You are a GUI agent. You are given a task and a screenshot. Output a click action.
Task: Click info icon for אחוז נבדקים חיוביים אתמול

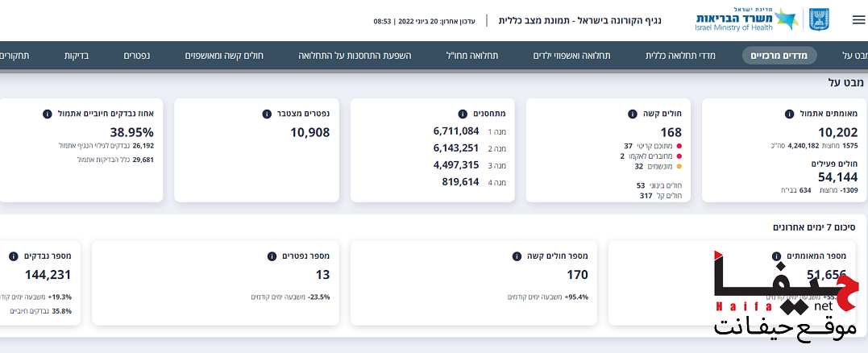click(x=48, y=114)
